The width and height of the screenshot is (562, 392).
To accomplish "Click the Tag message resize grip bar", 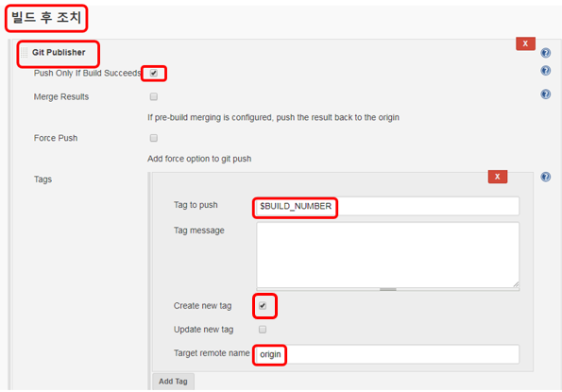I will (x=388, y=289).
